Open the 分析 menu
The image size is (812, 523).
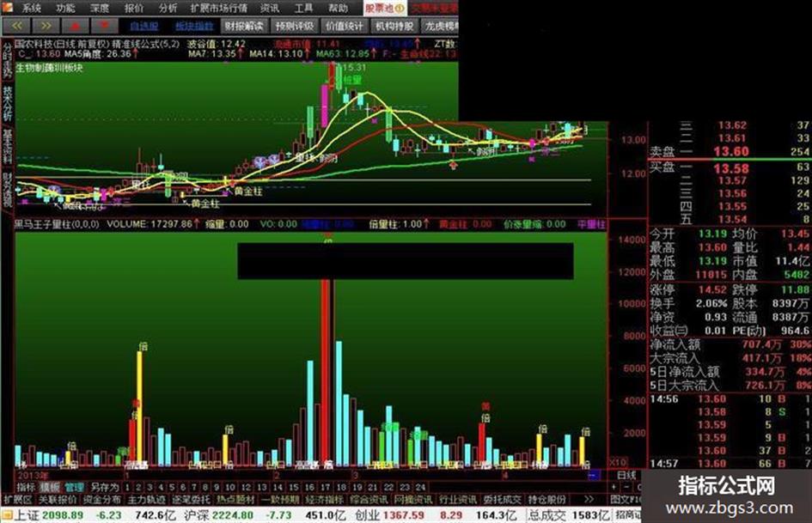click(x=168, y=8)
